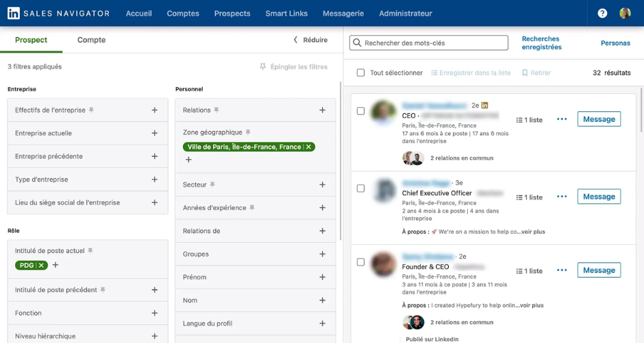The width and height of the screenshot is (644, 343).
Task: Open the profile avatar menu
Action: pos(625,13)
